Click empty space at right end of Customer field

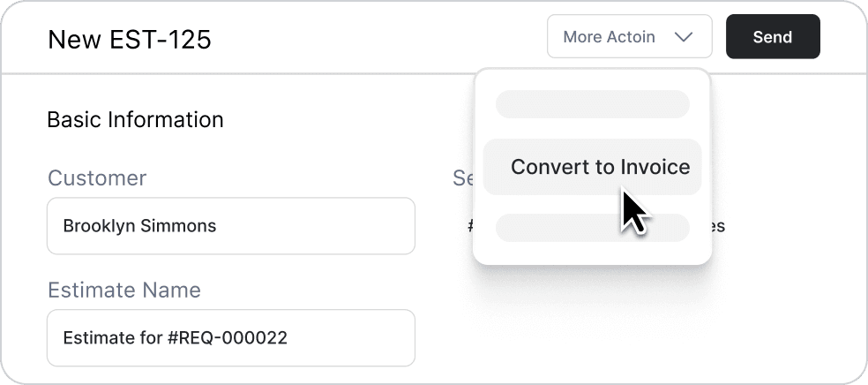(x=370, y=226)
